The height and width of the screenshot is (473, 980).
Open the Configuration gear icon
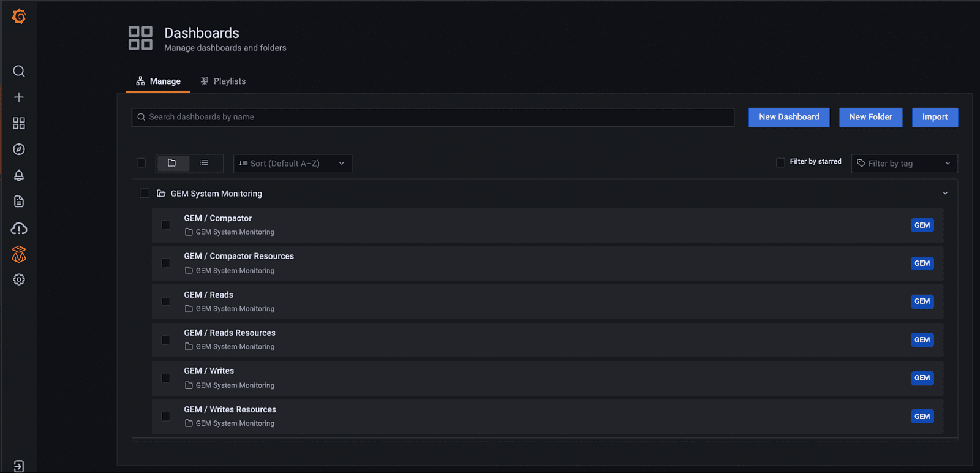tap(19, 280)
